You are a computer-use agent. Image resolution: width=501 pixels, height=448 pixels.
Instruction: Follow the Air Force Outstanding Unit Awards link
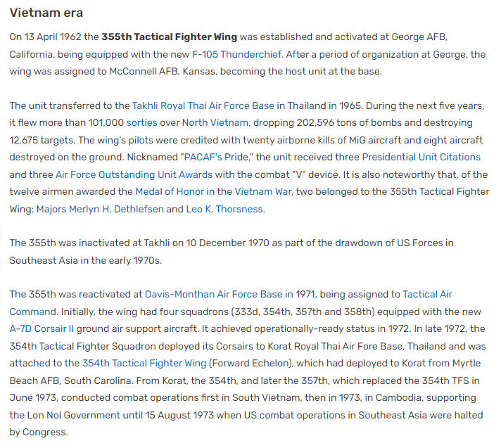point(134,174)
